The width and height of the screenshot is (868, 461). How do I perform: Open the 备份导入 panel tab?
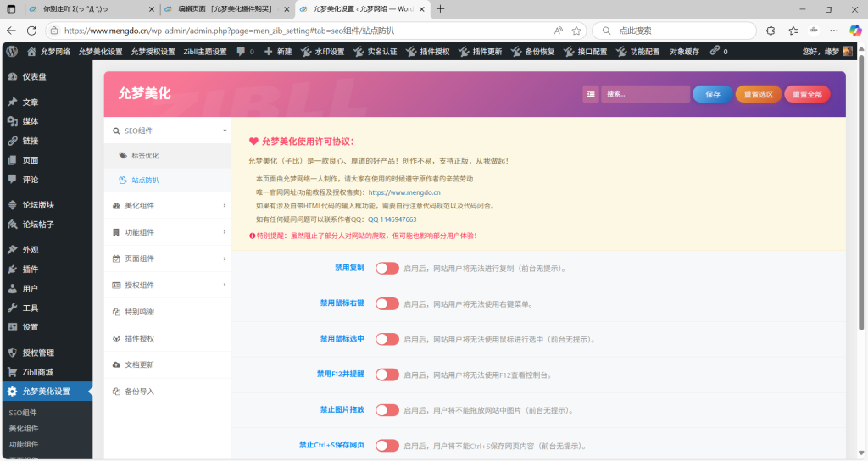[x=167, y=392]
